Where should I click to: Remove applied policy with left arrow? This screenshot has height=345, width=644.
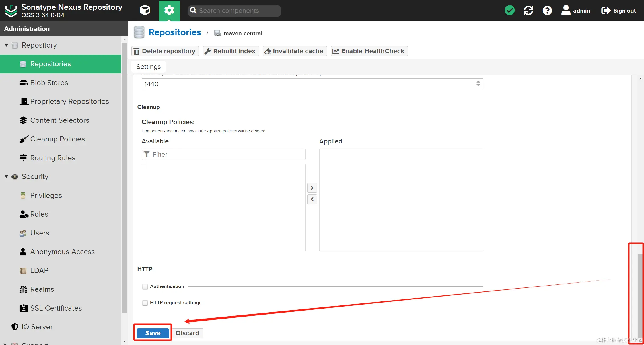click(x=312, y=199)
